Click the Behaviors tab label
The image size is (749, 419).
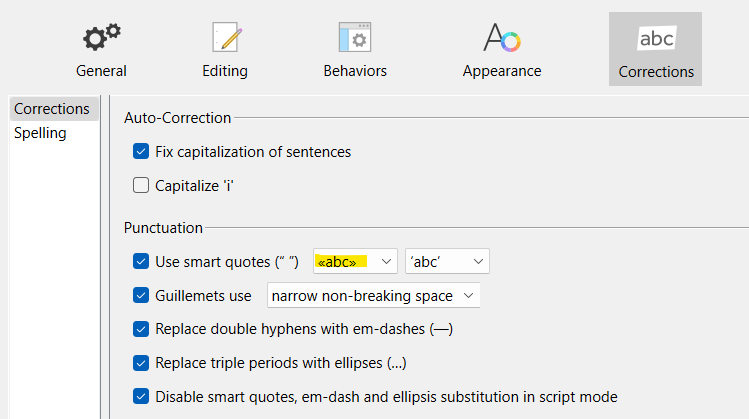(x=355, y=71)
